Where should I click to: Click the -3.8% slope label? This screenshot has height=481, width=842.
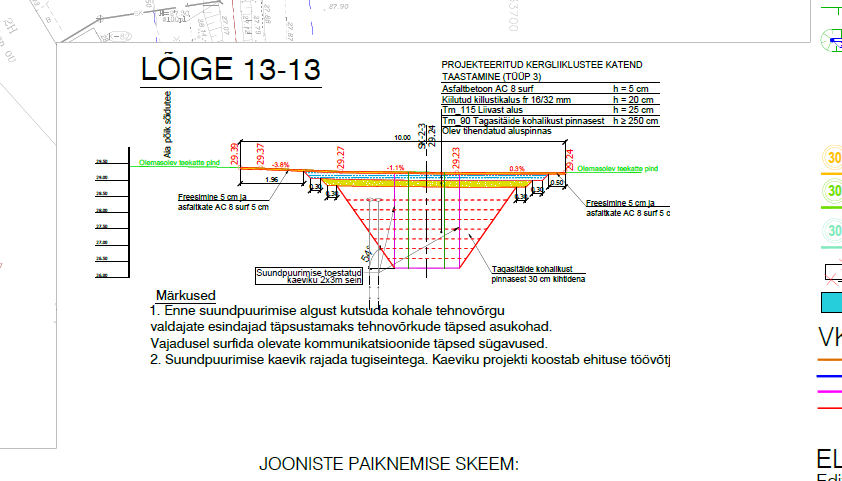[282, 165]
